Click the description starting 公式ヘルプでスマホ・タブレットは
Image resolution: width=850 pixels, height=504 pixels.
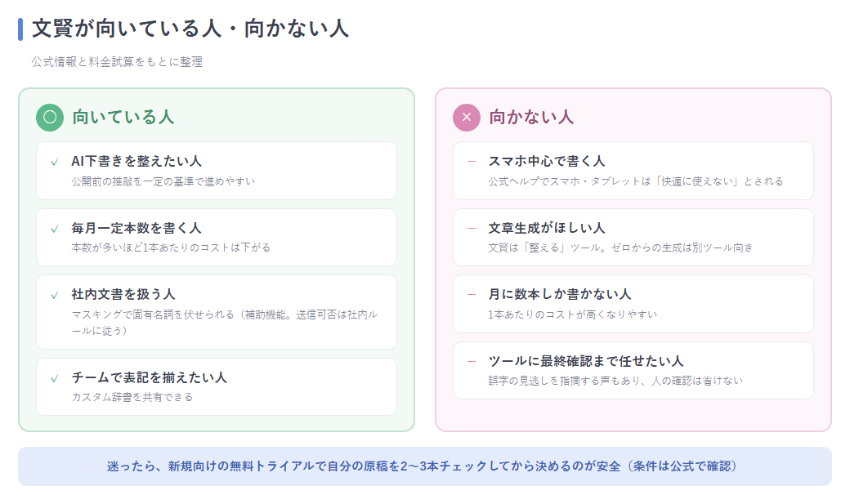tap(636, 181)
